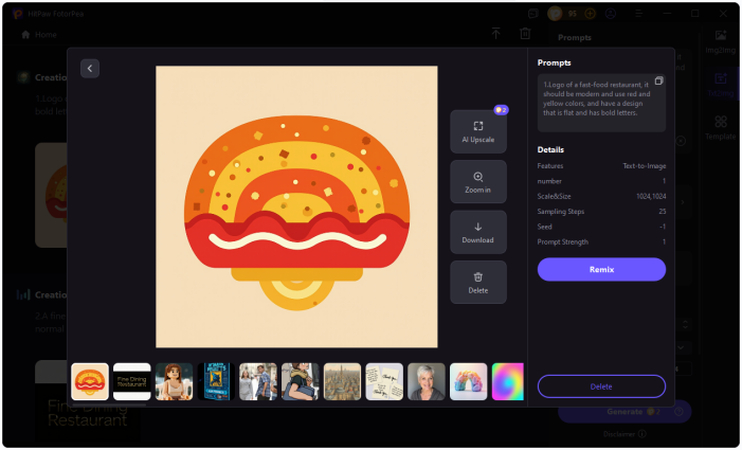Viewport: 742px width, 450px height.
Task: Click the screen icon left of the credits coin
Action: coord(533,14)
